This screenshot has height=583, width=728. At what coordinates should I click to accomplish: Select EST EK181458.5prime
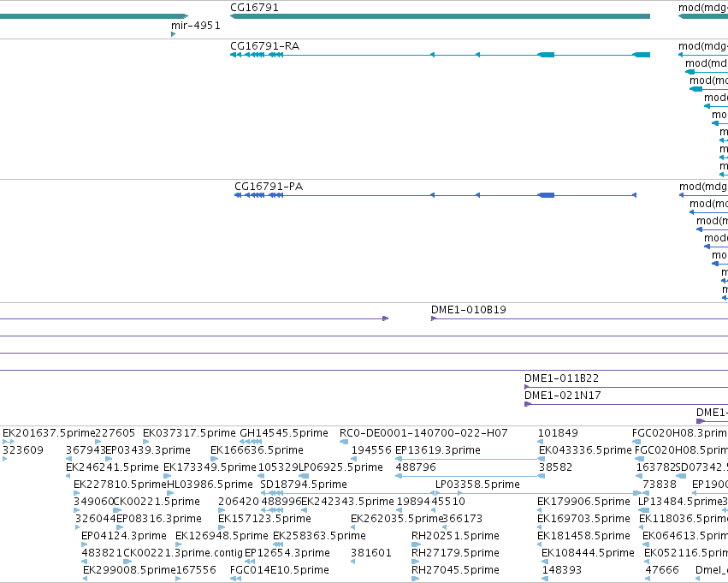583,536
